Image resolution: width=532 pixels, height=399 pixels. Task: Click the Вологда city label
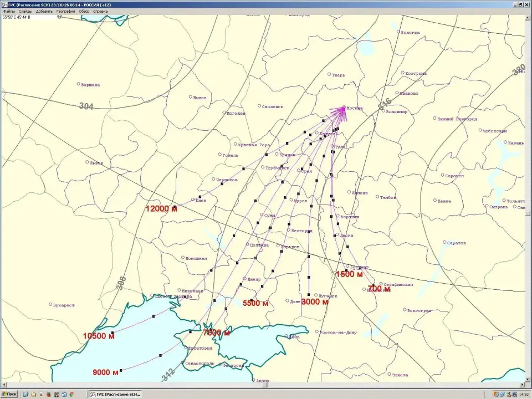tap(410, 33)
